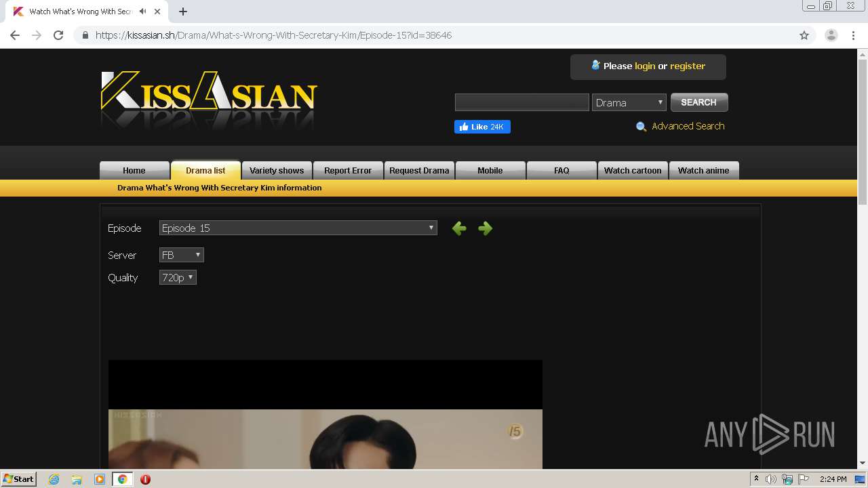Open the Episode 15 dropdown
The width and height of the screenshot is (868, 488).
pyautogui.click(x=298, y=228)
